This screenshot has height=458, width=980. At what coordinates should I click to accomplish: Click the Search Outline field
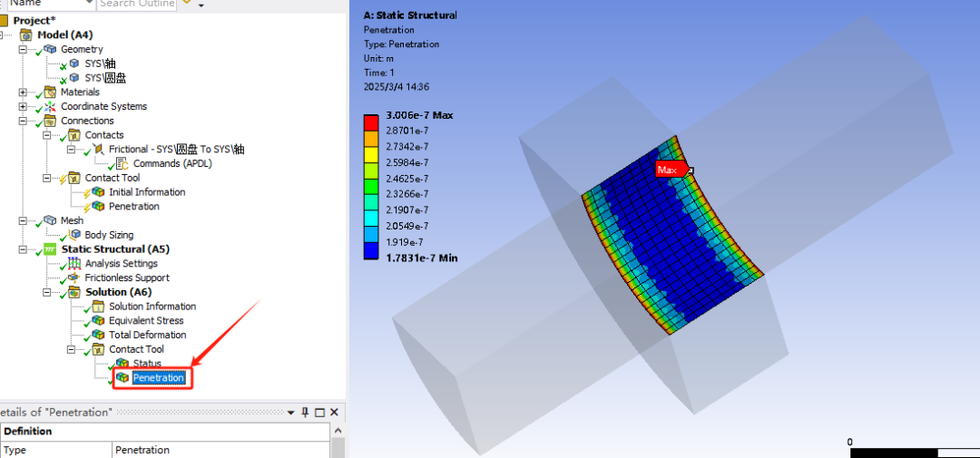(137, 4)
